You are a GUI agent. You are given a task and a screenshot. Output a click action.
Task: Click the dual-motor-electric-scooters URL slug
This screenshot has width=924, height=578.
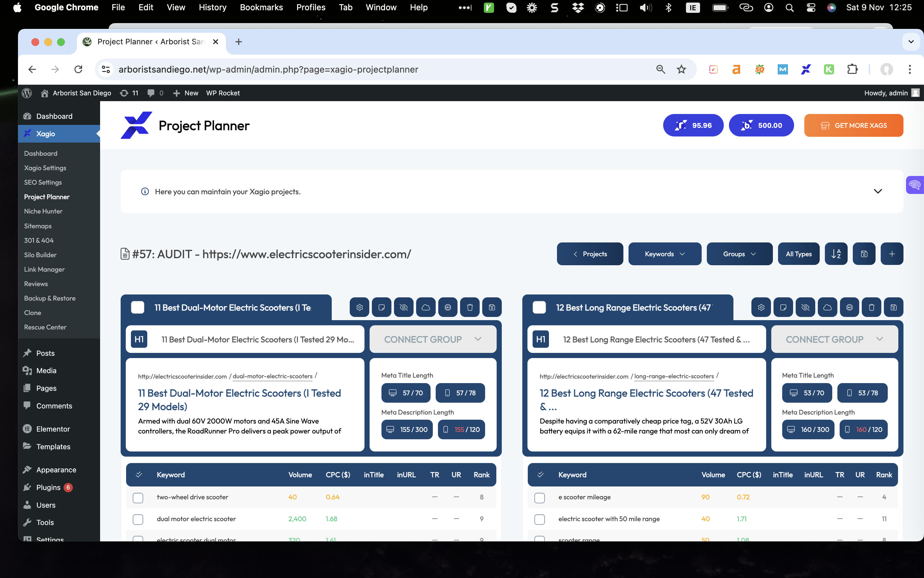tap(272, 376)
